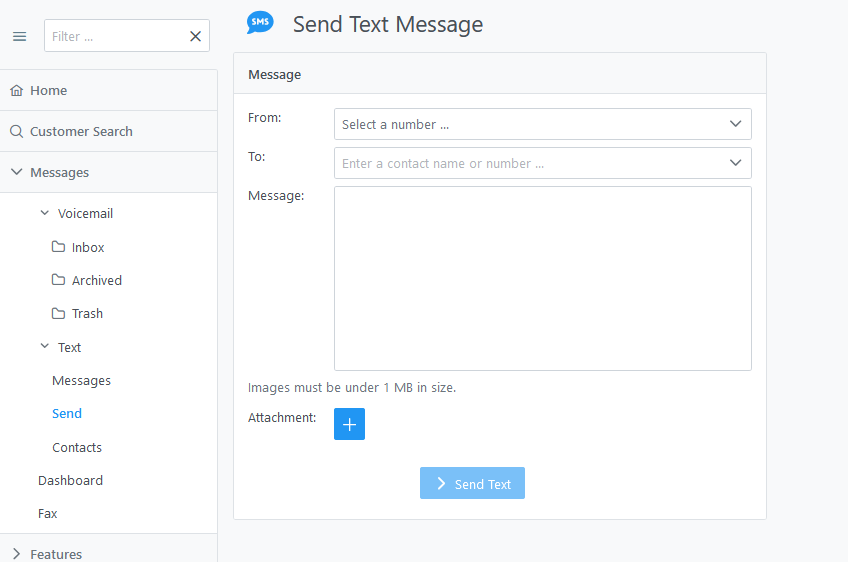
Task: Open the voicemail Trash folder
Action: pos(77,314)
